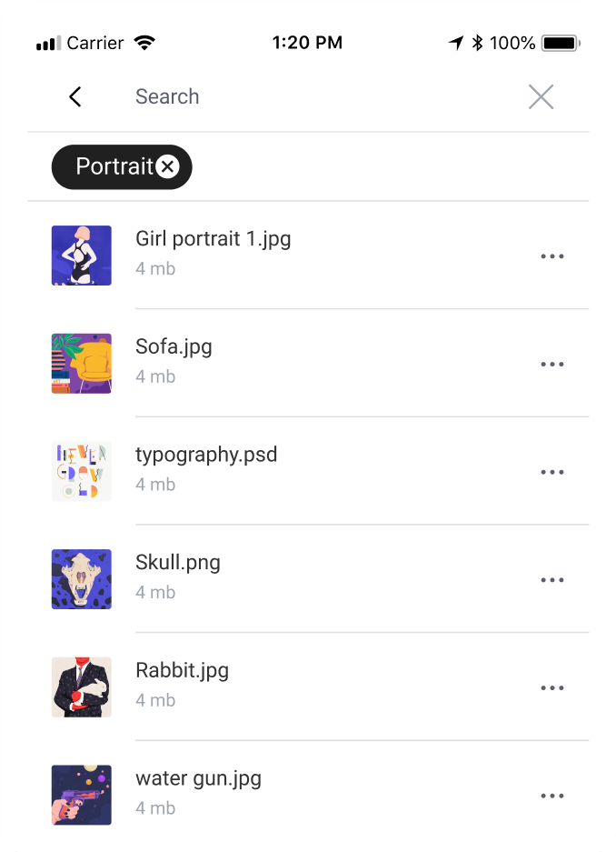The height and width of the screenshot is (852, 616).
Task: Open the yellow sofa thumbnail
Action: tap(82, 364)
